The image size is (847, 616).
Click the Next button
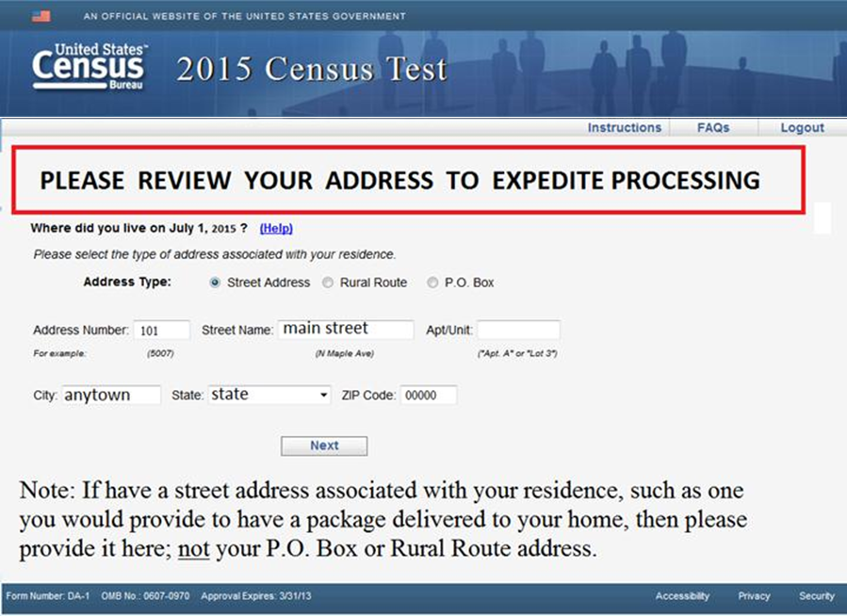click(x=324, y=446)
